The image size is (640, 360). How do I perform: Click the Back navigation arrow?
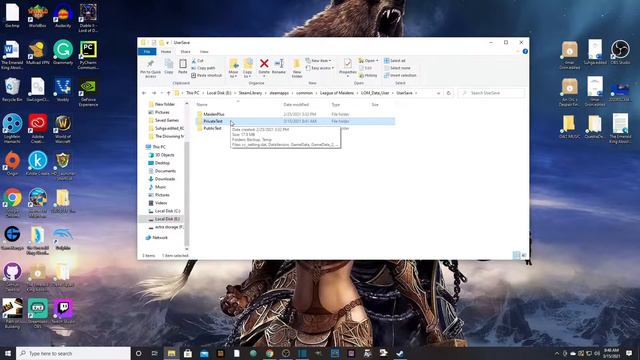pos(144,93)
